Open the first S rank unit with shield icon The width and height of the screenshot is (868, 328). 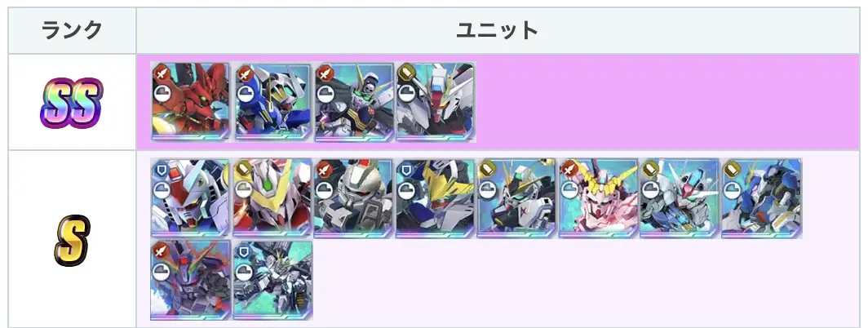[189, 198]
